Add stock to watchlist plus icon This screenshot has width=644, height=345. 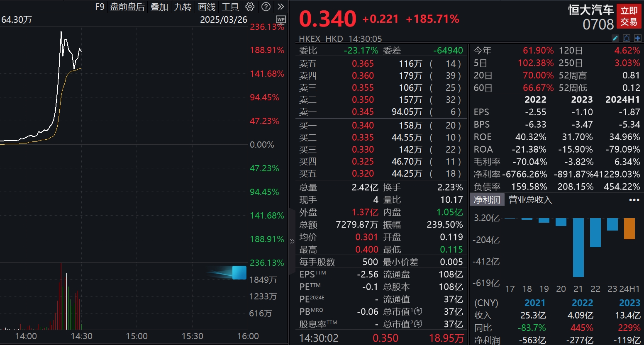638,38
